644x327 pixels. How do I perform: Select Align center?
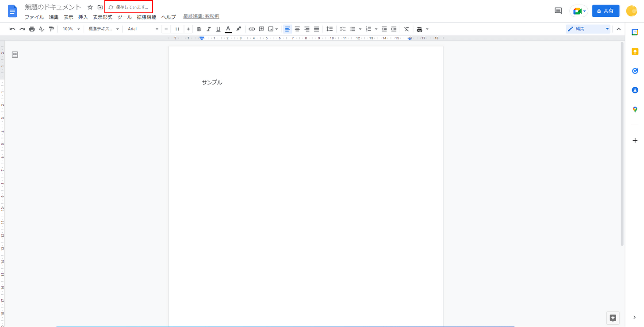point(297,29)
